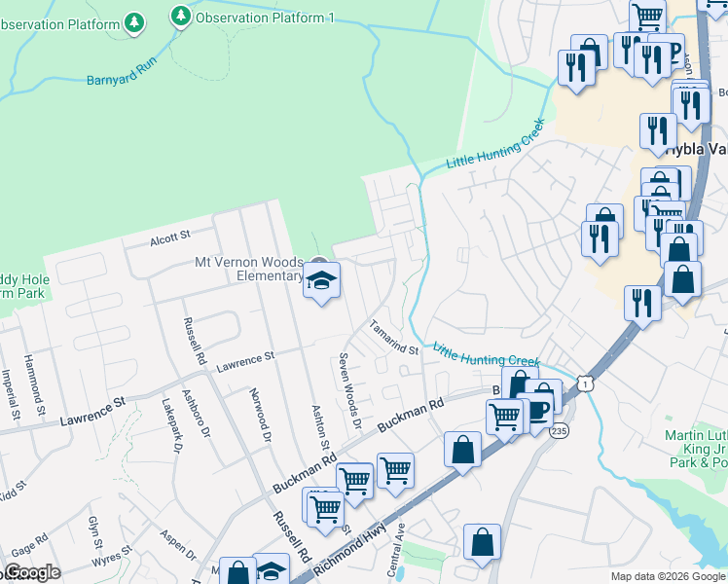Click the Glyn St label
Viewport: 728px width, 584px height.
coord(95,532)
